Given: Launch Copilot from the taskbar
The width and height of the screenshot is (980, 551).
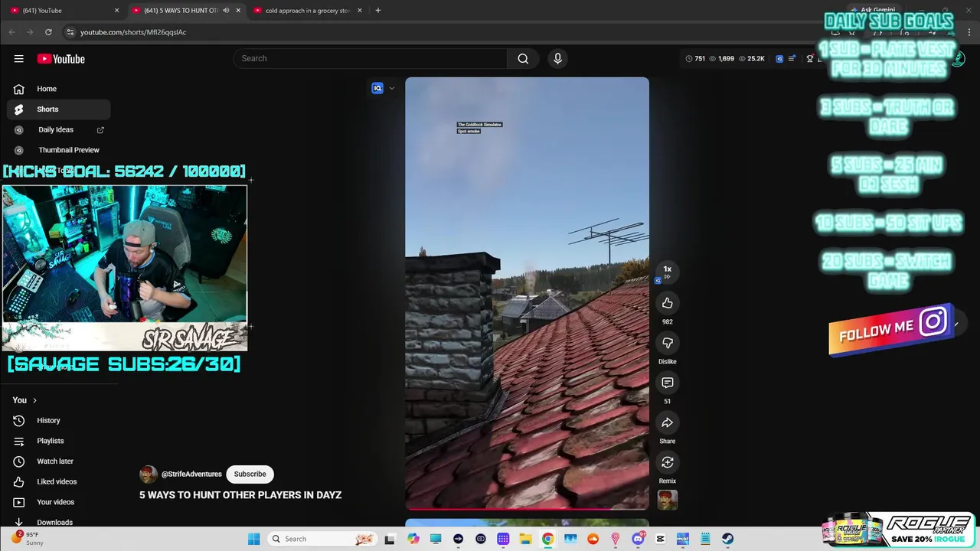Looking at the screenshot, I should [x=413, y=539].
